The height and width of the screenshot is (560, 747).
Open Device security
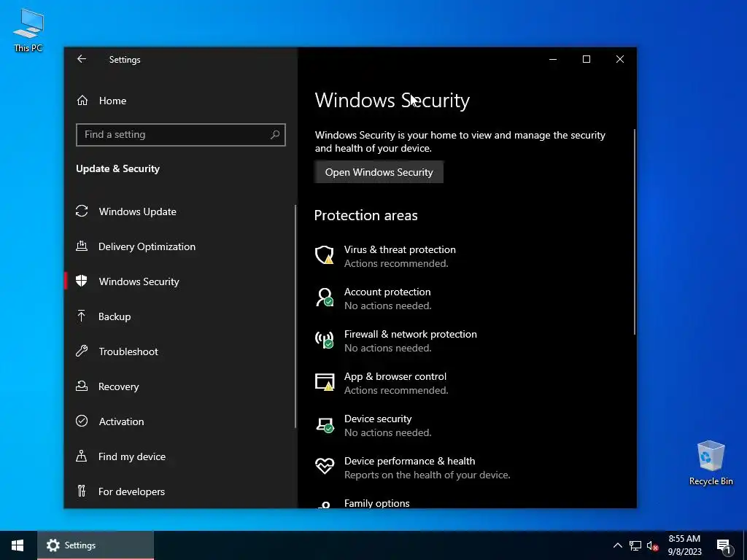coord(373,426)
